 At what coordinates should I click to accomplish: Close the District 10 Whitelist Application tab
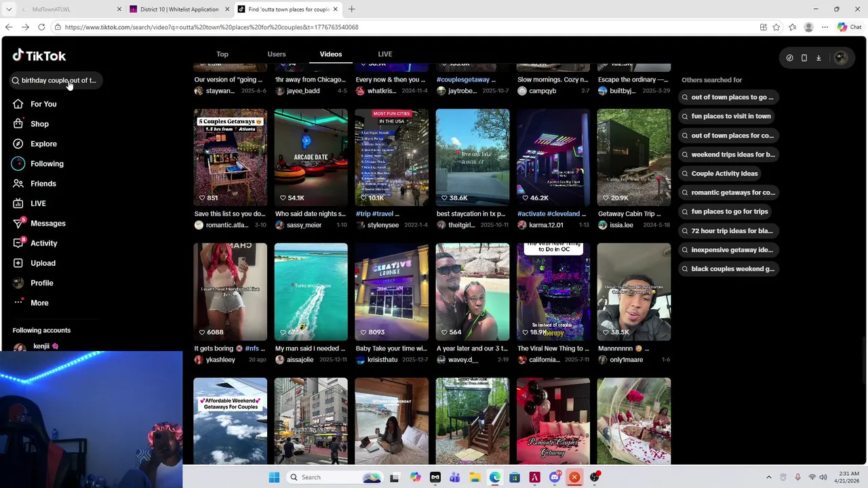click(226, 9)
